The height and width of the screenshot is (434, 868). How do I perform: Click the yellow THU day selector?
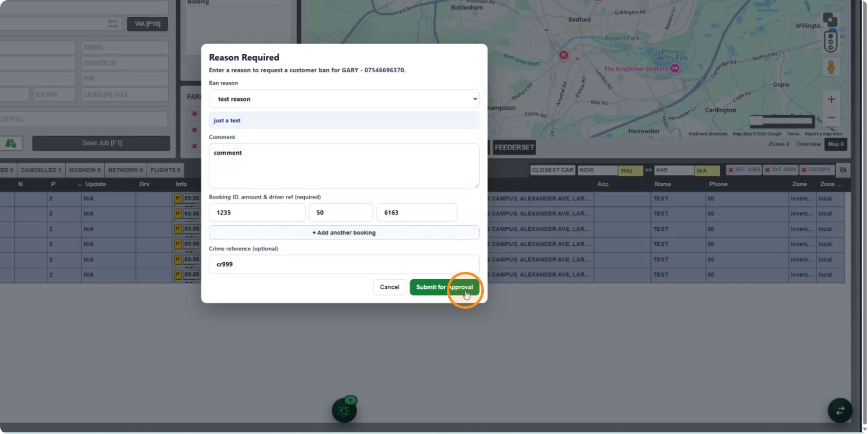tap(630, 171)
